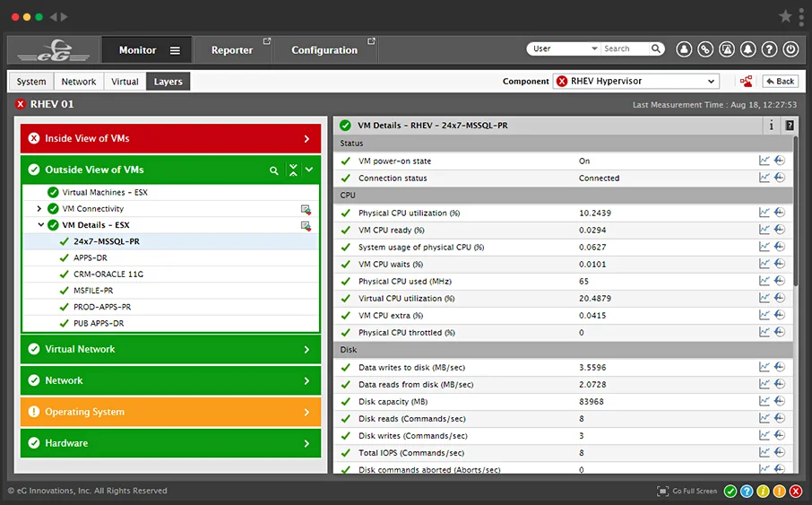Open graph for Physical CPU used (MHz)
The height and width of the screenshot is (505, 812).
[x=764, y=281]
